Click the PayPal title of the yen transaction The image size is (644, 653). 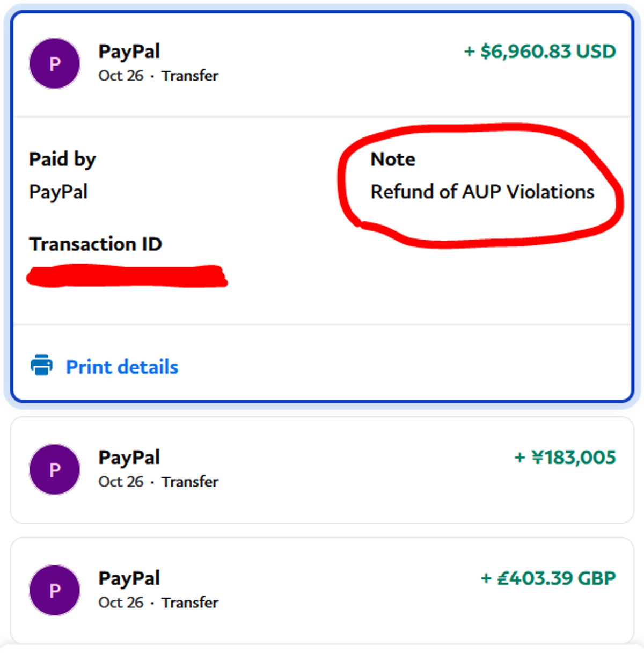coord(129,458)
